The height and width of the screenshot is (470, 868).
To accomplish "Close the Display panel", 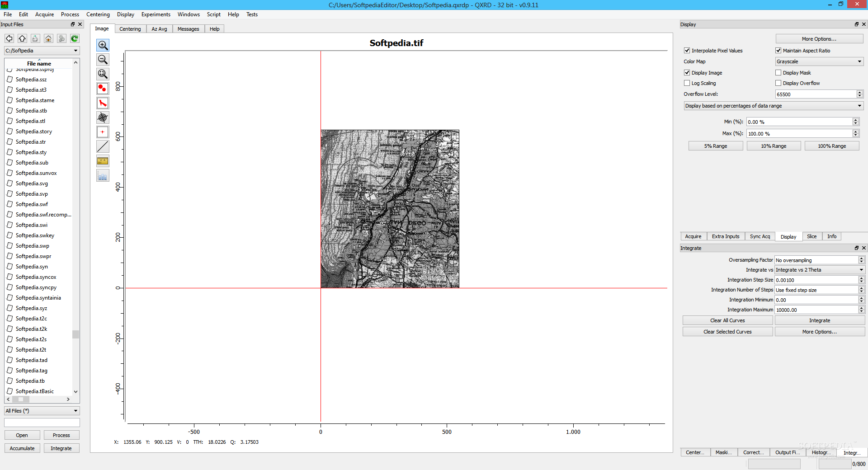I will 864,24.
